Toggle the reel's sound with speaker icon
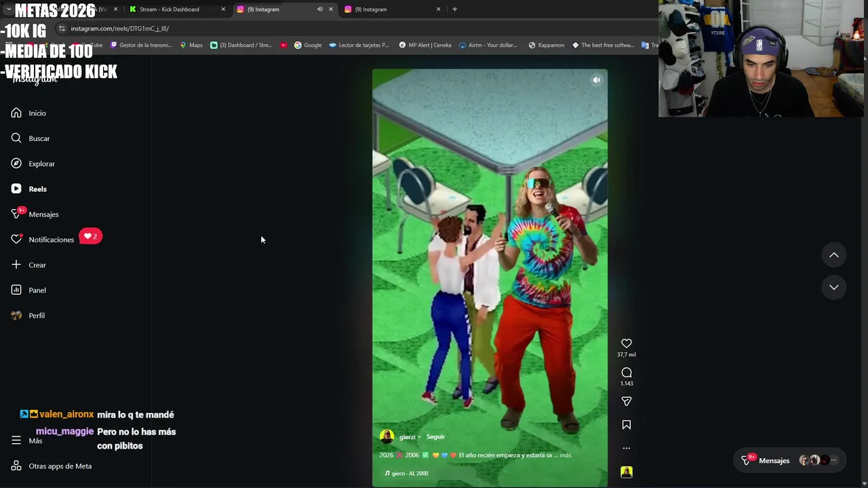Viewport: 868px width, 488px height. (597, 80)
